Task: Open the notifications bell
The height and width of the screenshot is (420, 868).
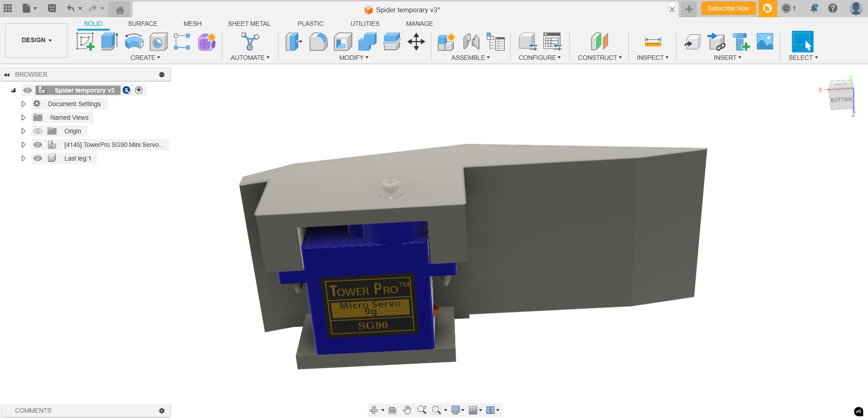Action: click(814, 8)
